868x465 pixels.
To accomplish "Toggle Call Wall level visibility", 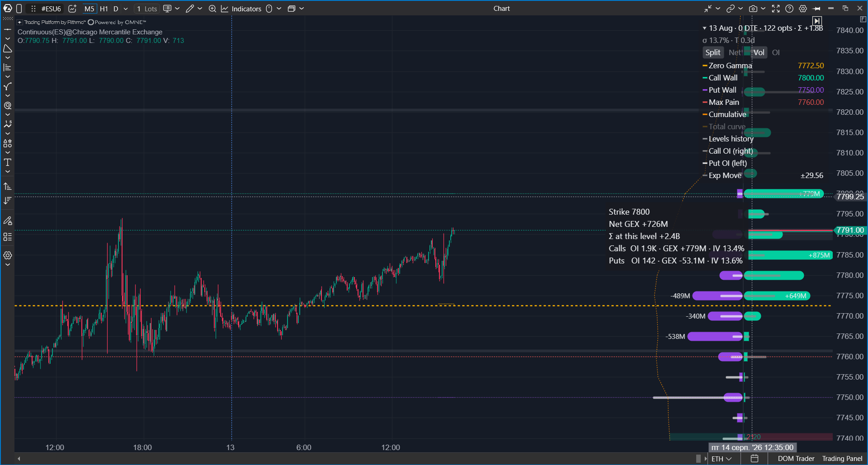I will point(720,78).
